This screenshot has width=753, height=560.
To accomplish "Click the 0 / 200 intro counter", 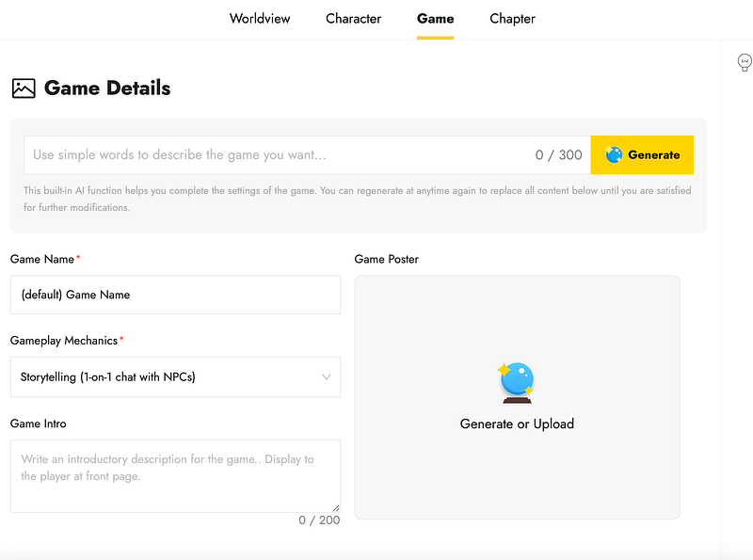I will [319, 520].
